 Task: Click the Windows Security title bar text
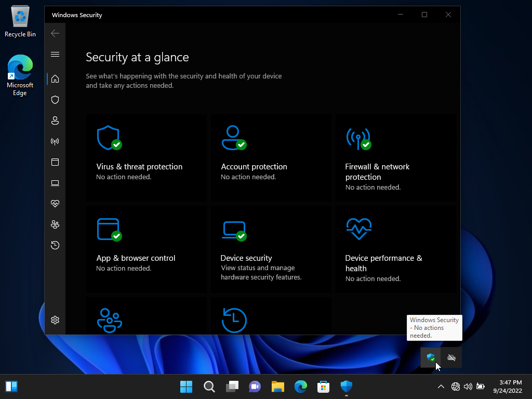77,15
